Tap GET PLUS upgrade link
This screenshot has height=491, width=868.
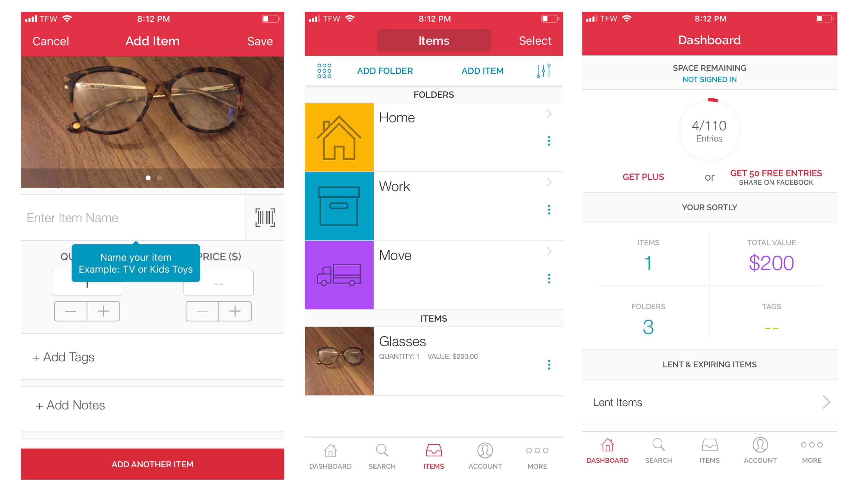pos(644,174)
